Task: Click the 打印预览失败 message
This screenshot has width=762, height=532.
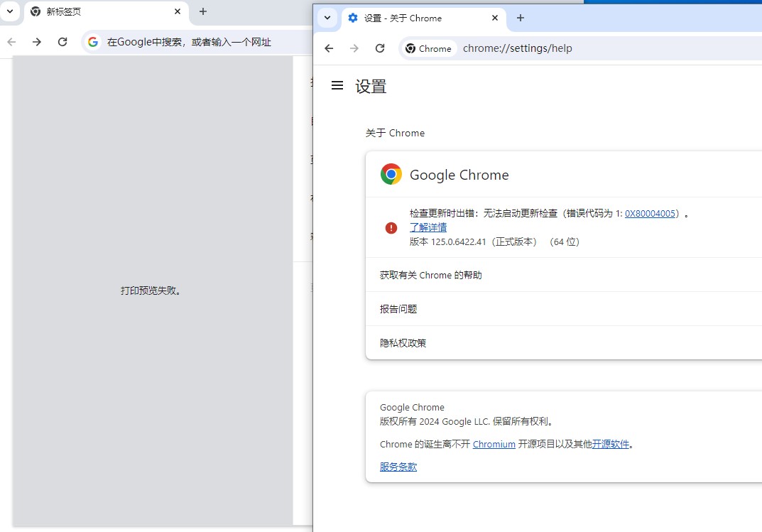Action: [152, 291]
